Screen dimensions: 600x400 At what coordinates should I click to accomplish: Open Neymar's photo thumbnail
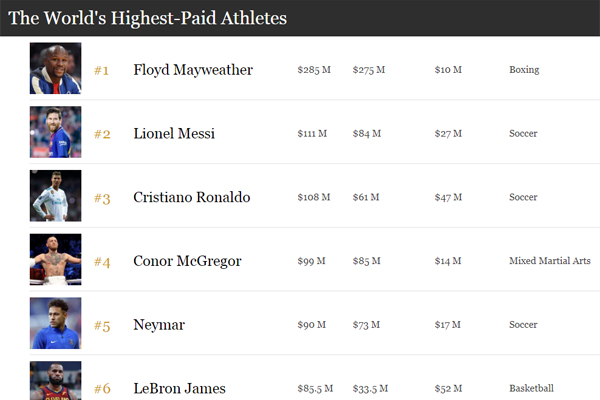click(55, 323)
